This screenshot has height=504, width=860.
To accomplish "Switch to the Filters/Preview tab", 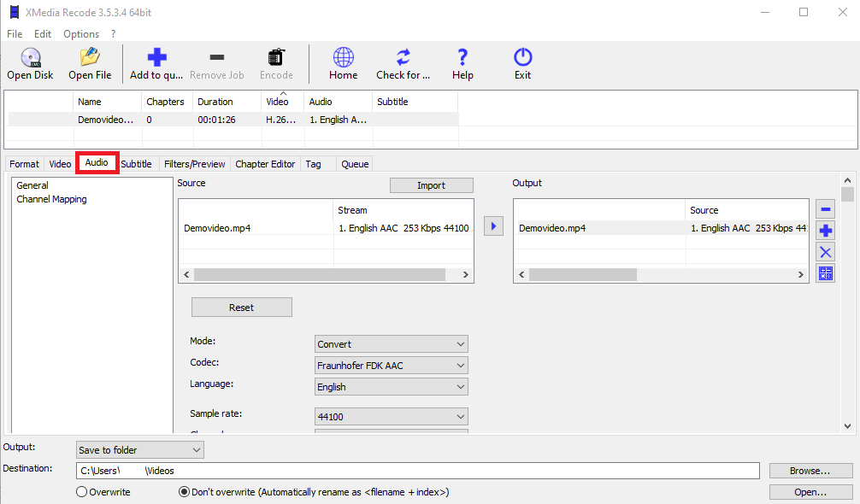I will pyautogui.click(x=194, y=164).
